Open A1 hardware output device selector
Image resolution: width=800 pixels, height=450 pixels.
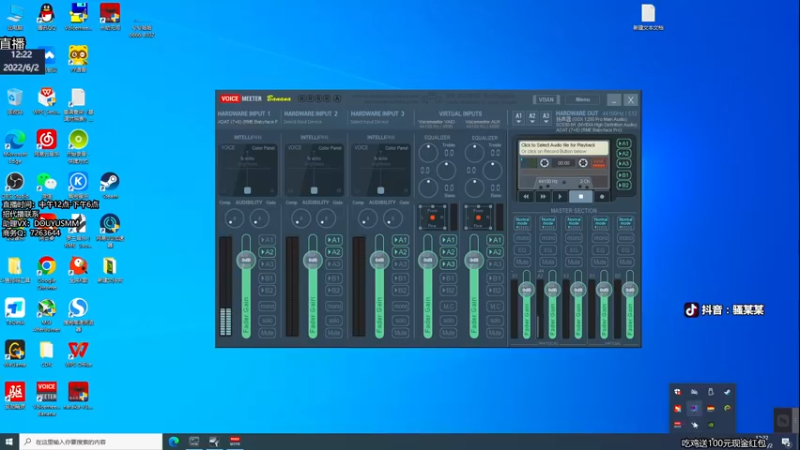tap(518, 118)
